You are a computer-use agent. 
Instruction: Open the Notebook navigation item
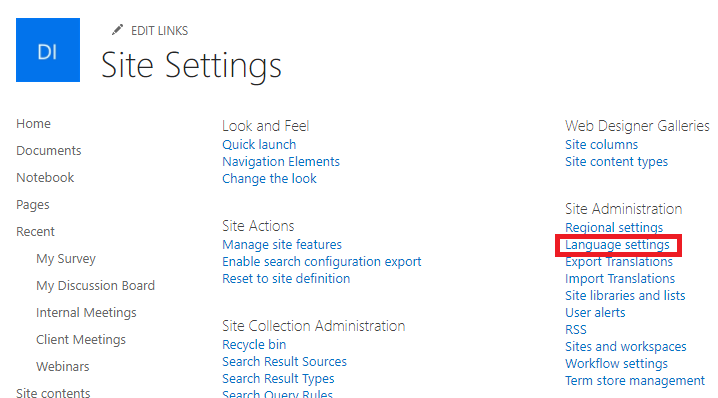45,178
